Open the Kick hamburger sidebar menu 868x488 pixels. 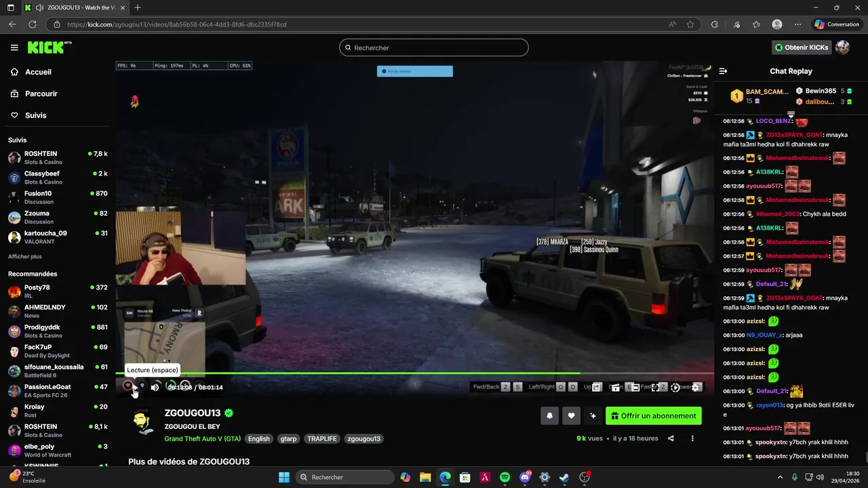(14, 47)
